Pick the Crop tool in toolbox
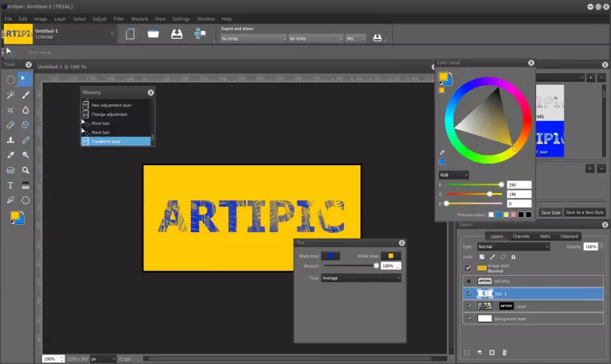 coord(10,110)
